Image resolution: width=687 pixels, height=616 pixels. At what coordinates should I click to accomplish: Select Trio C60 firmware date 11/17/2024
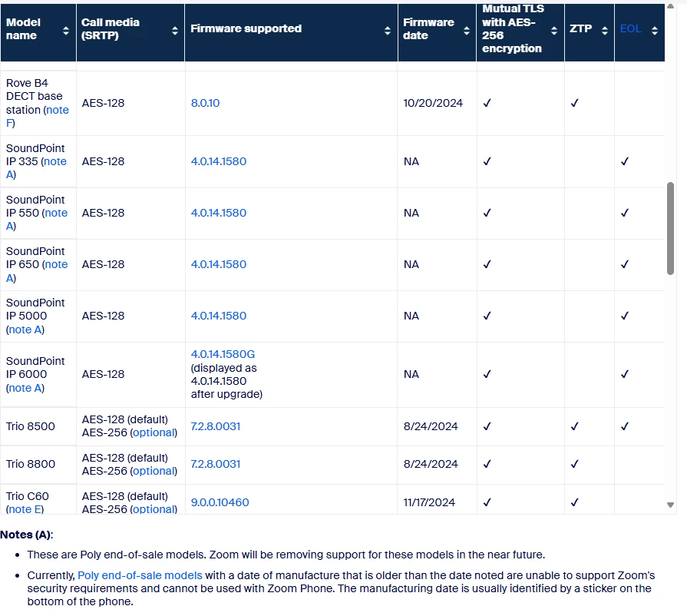coord(429,502)
